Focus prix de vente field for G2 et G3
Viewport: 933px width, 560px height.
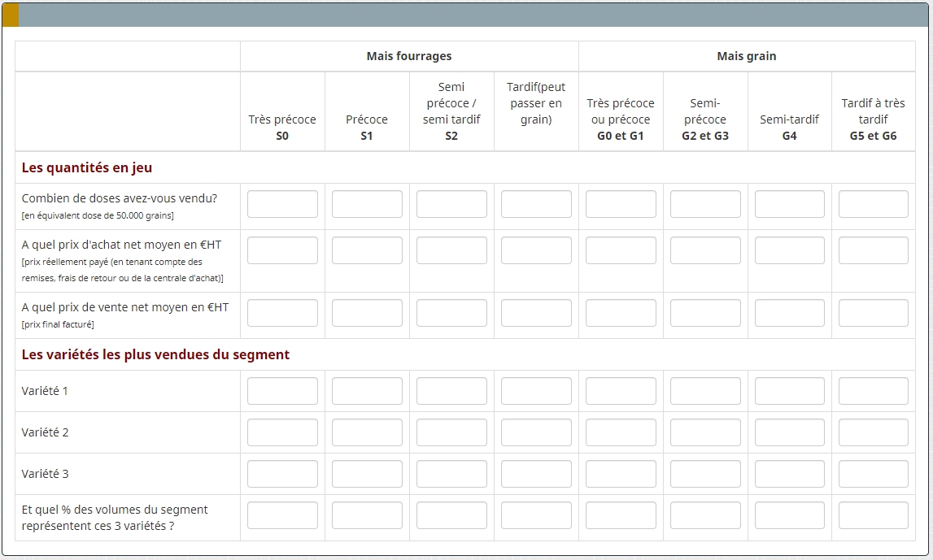point(705,313)
